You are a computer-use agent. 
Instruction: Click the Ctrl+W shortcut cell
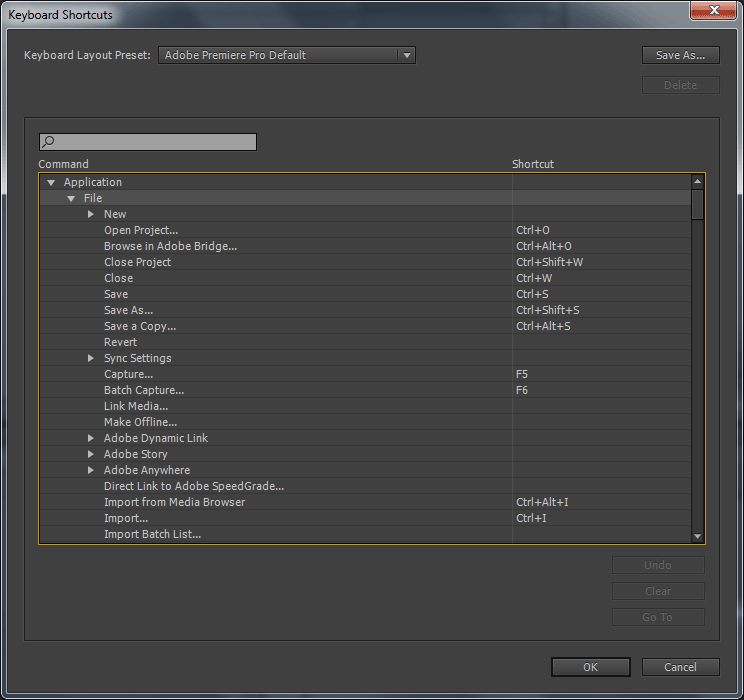602,278
